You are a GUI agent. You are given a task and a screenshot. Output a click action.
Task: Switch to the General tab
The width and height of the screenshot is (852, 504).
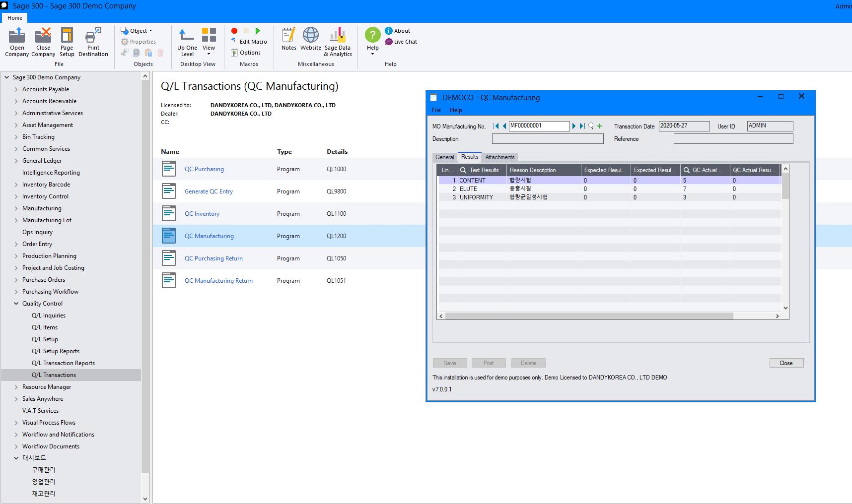(x=444, y=157)
